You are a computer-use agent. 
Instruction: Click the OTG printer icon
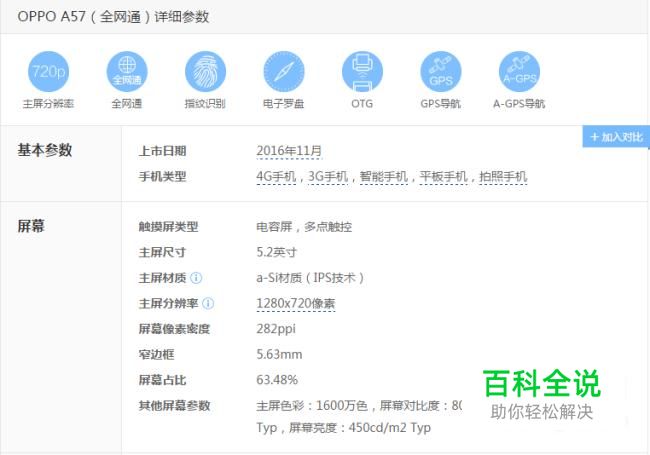click(362, 71)
